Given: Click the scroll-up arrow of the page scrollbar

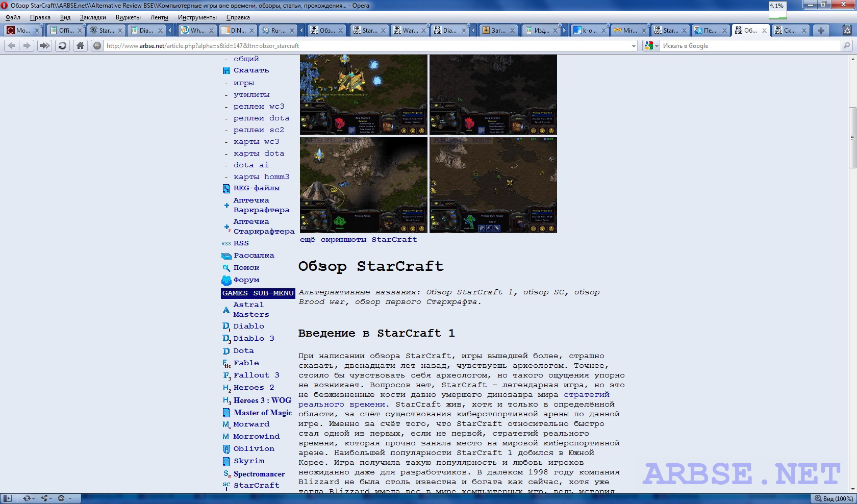Looking at the screenshot, I should point(852,59).
